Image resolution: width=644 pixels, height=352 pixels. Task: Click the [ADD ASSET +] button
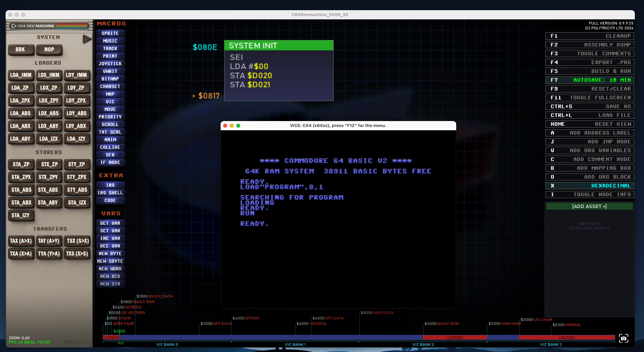click(589, 206)
